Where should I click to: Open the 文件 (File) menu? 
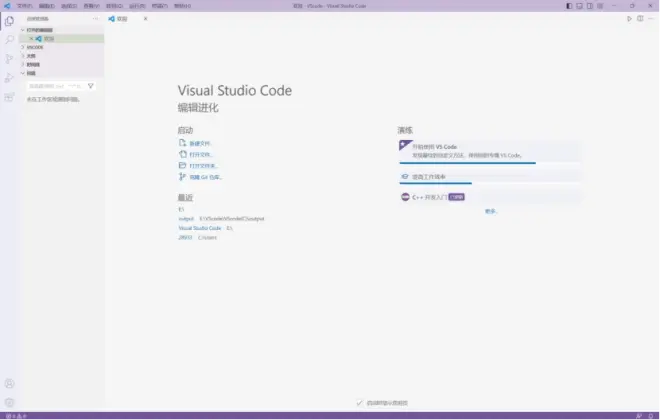click(24, 6)
